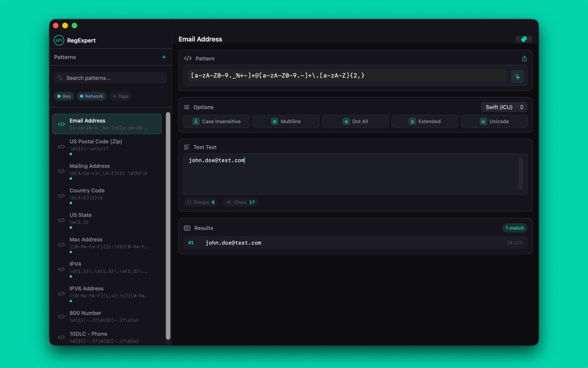Screen dimensions: 588x368
Task: Click the sparkle AI button beside pattern
Action: point(517,77)
